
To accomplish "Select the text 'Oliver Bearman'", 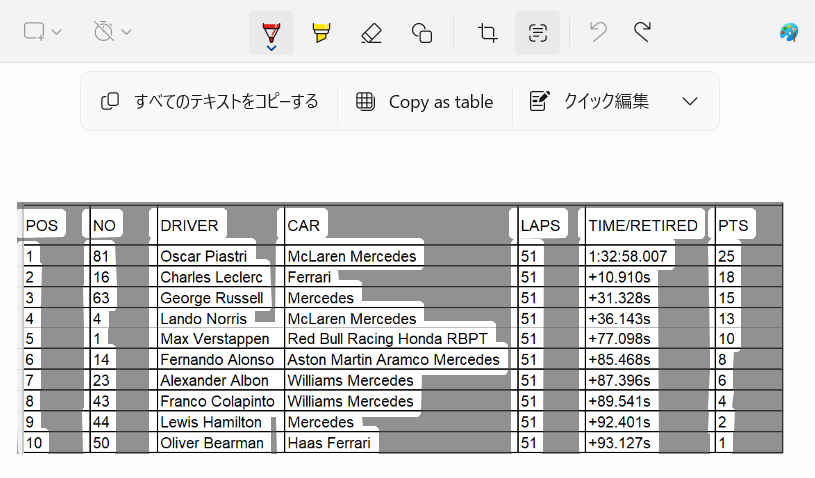I will (x=212, y=443).
